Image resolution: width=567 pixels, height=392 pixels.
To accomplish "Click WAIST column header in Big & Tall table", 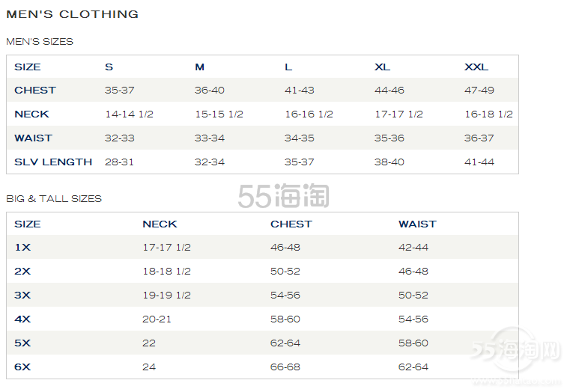I will pyautogui.click(x=417, y=224).
